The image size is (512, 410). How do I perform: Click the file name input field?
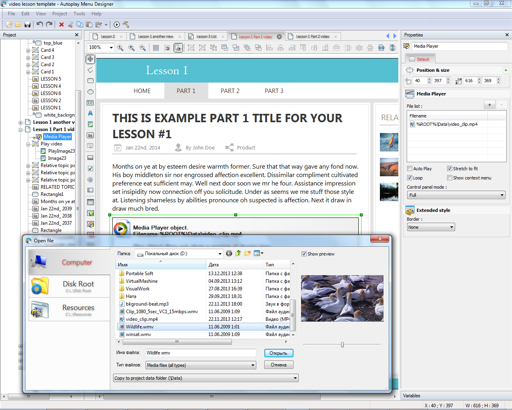pos(200,353)
